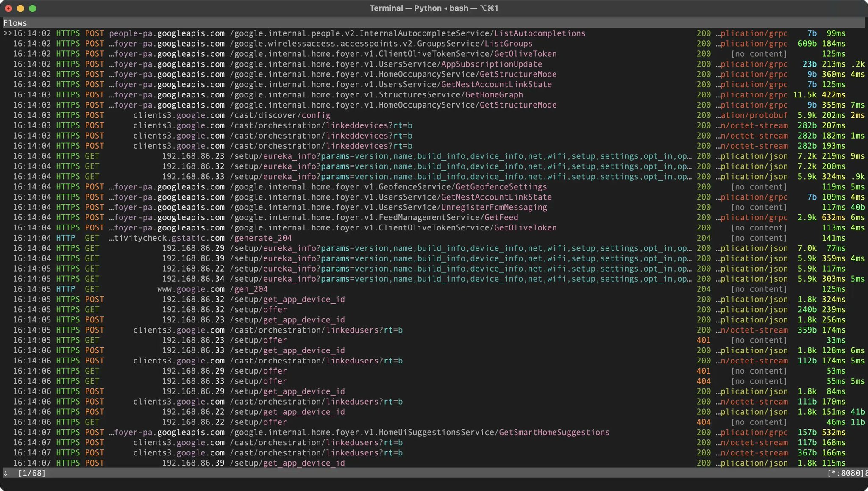Click host 192.168.86.34 in the eureka_info row
The height and width of the screenshot is (491, 868).
193,279
